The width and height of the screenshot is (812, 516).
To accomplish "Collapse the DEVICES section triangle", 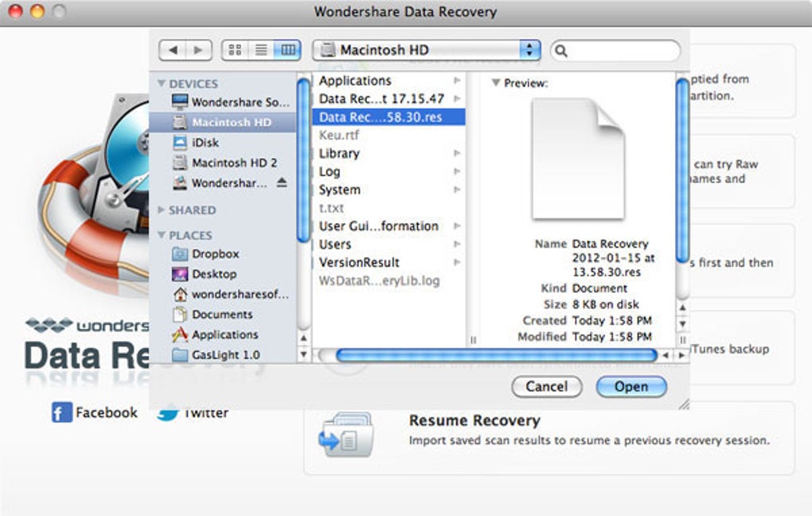I will click(161, 83).
